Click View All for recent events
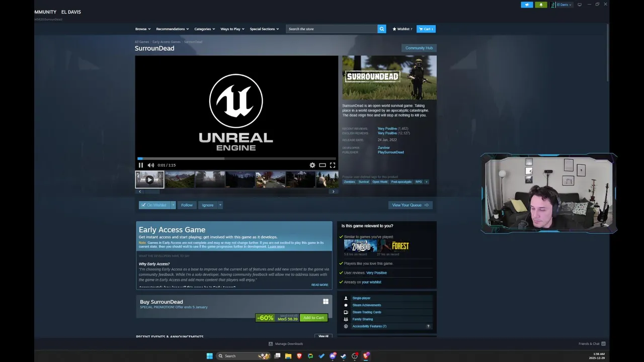The width and height of the screenshot is (644, 362). point(324,336)
